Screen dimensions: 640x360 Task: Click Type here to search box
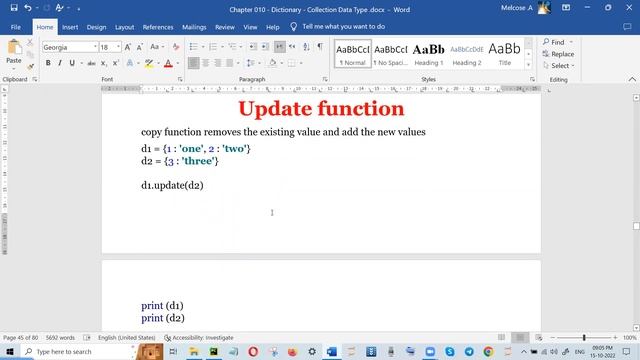point(78,351)
